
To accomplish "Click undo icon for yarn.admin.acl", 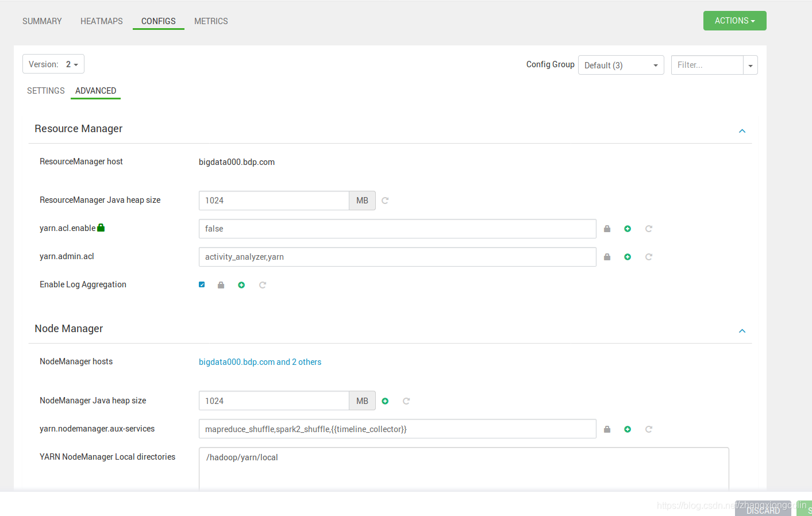I will (649, 257).
